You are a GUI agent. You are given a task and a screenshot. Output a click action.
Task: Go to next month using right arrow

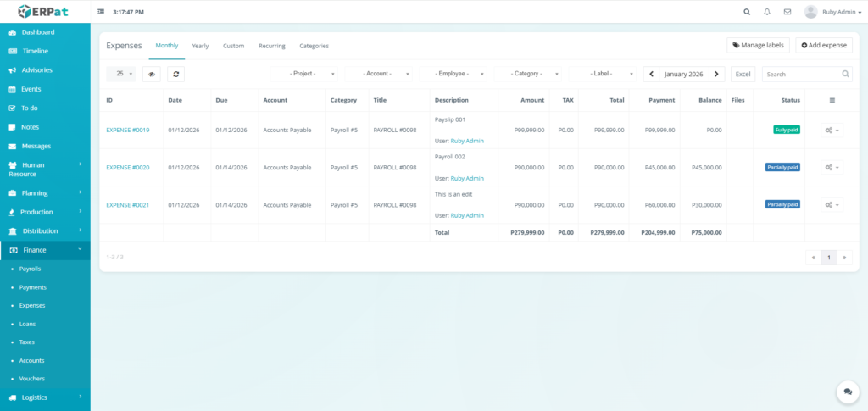point(717,74)
